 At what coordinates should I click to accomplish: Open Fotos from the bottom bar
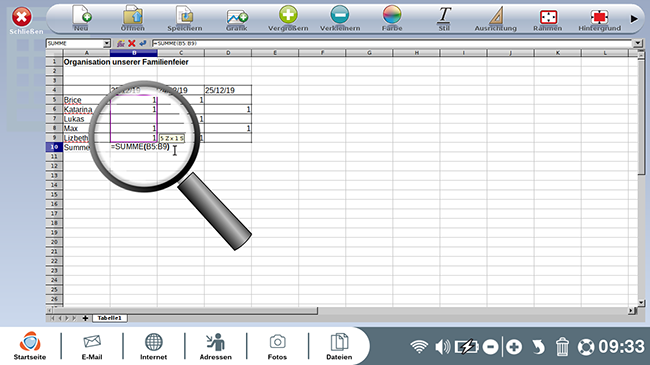(277, 346)
